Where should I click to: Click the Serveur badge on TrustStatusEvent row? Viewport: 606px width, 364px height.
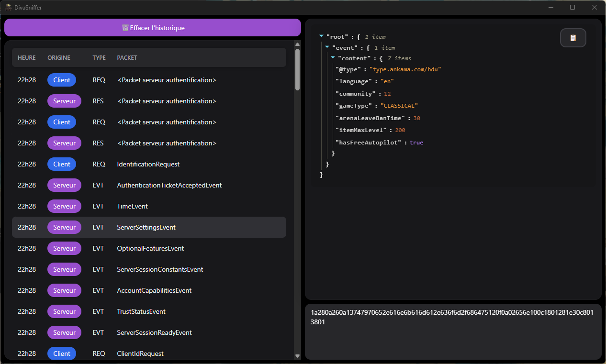[64, 311]
